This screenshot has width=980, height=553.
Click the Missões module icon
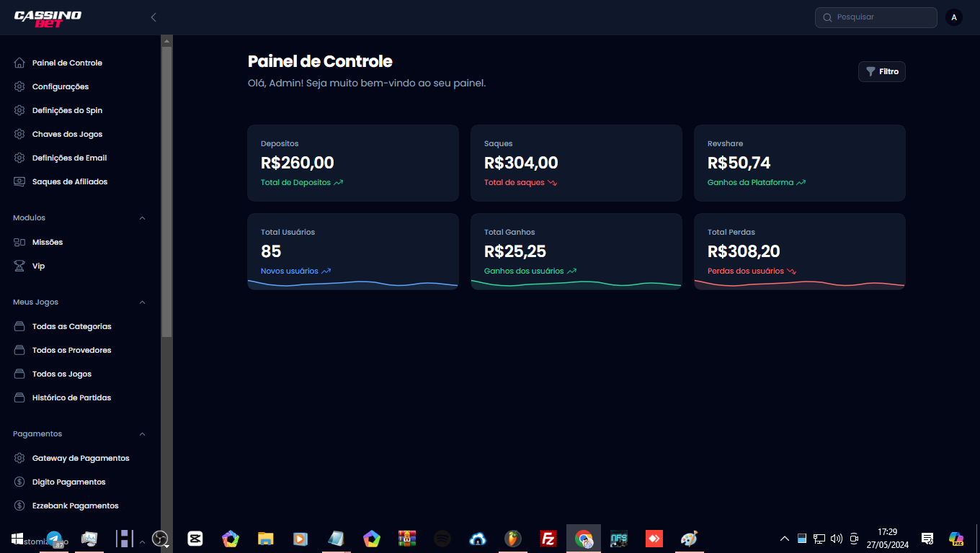19,242
